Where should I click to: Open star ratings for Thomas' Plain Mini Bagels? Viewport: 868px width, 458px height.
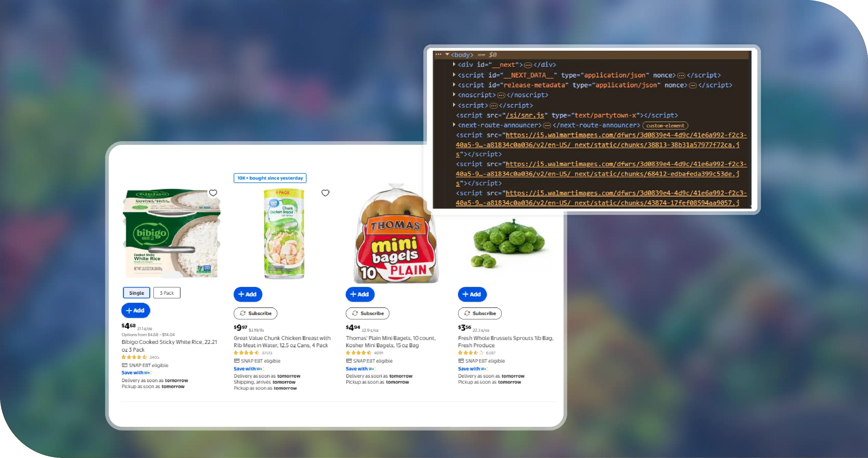[x=358, y=353]
